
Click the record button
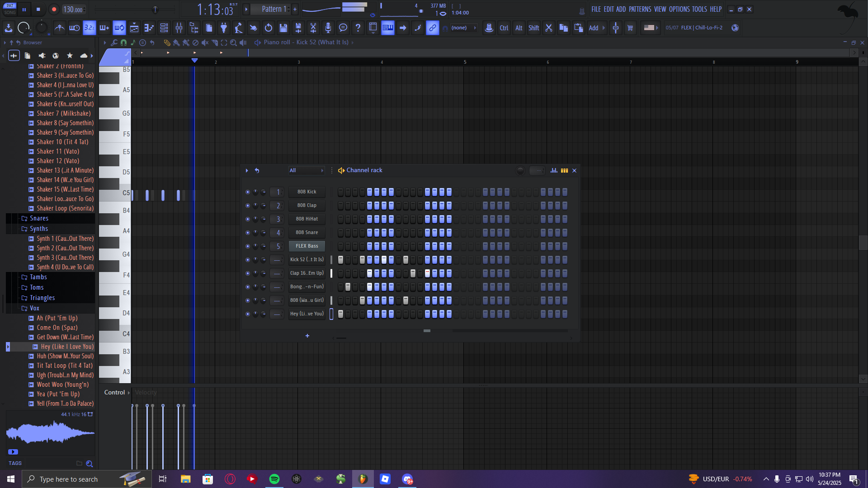click(x=54, y=9)
